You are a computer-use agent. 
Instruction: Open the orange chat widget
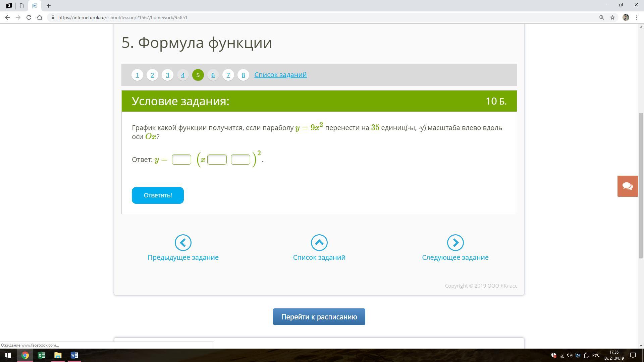628,186
